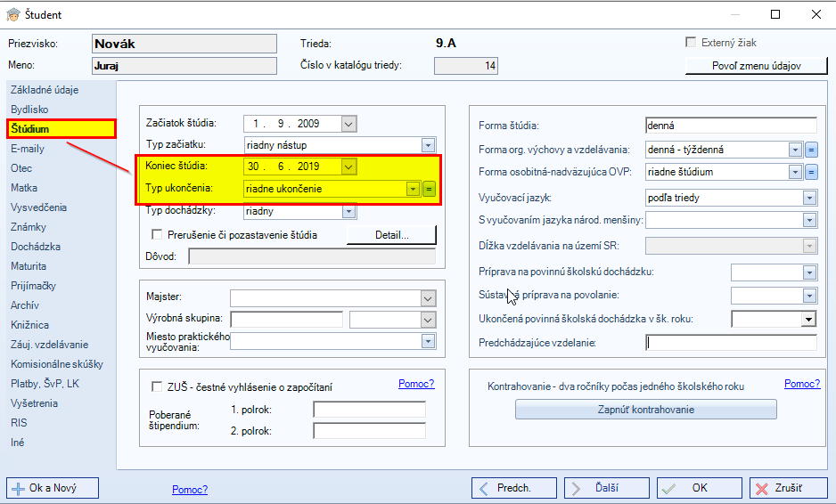Open the Matka section
The image size is (836, 504).
[24, 188]
